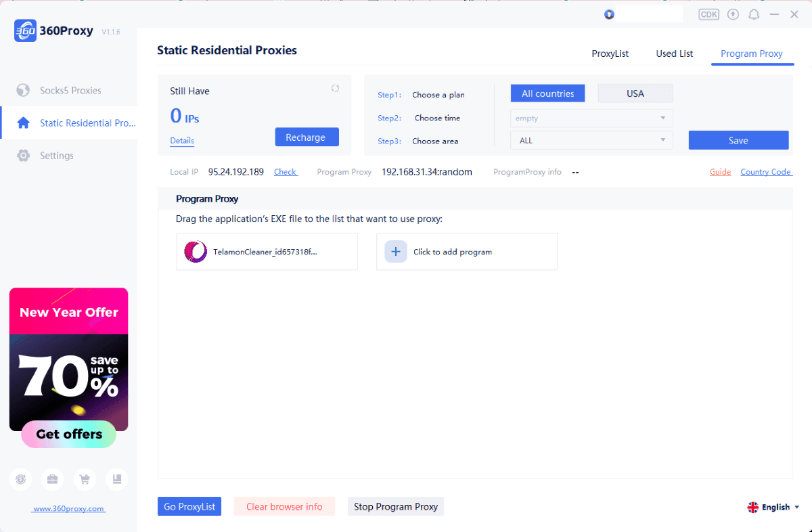Screen dimensions: 812x532
Task: Refresh the Still Have IP count
Action: (x=335, y=89)
